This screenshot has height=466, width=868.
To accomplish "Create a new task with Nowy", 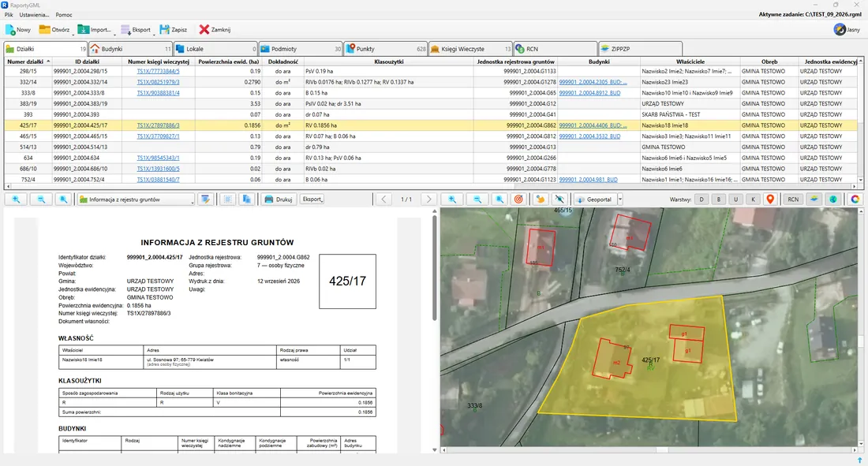I will 18,30.
